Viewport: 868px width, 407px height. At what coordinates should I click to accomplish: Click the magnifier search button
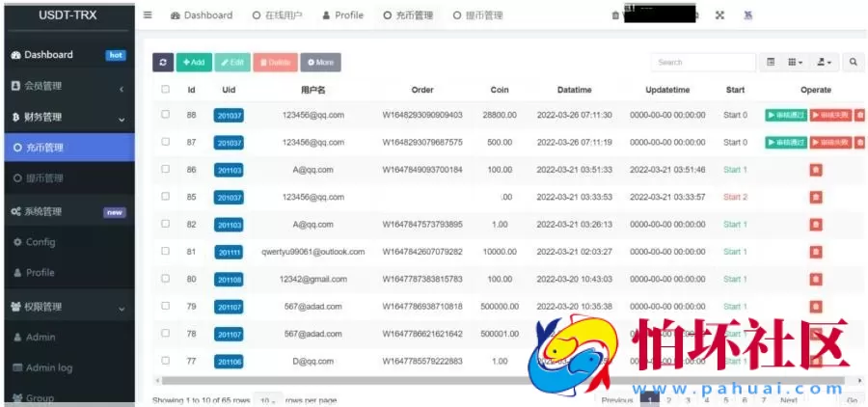[854, 63]
